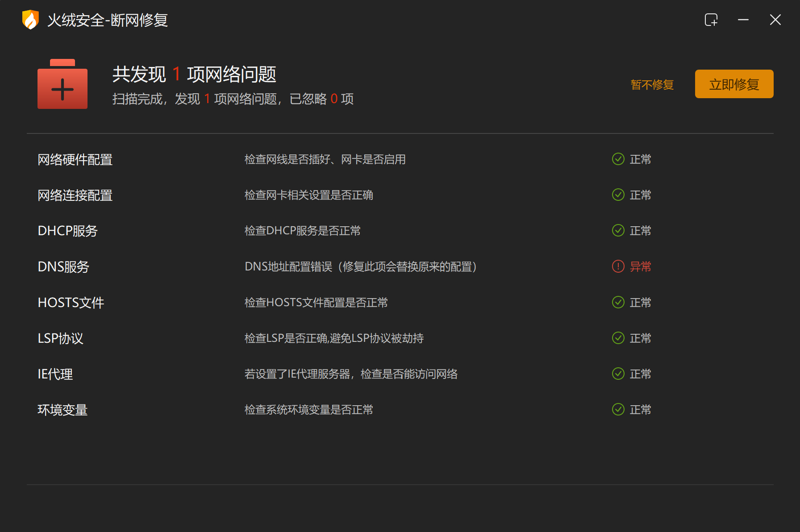
Task: Click the scan summary line 扫描完成
Action: click(233, 99)
